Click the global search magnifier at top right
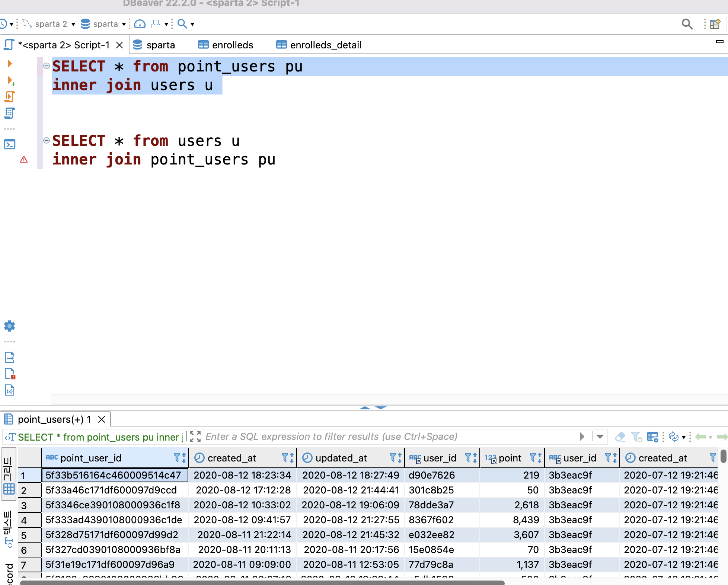 pyautogui.click(x=687, y=24)
